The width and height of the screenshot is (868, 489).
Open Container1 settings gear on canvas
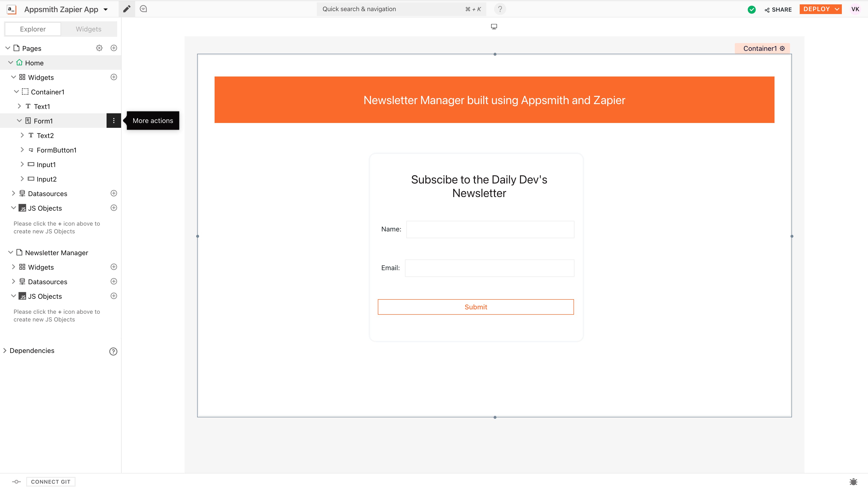coord(783,48)
